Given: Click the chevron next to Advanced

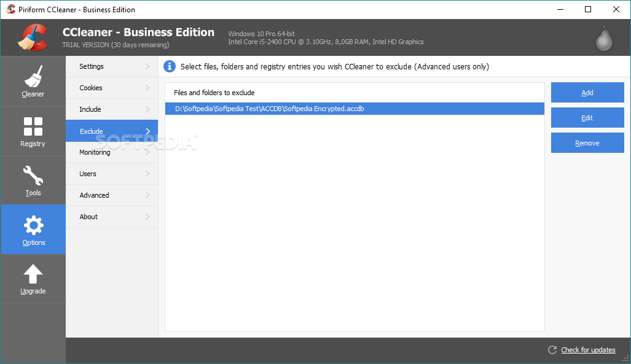Looking at the screenshot, I should 147,195.
